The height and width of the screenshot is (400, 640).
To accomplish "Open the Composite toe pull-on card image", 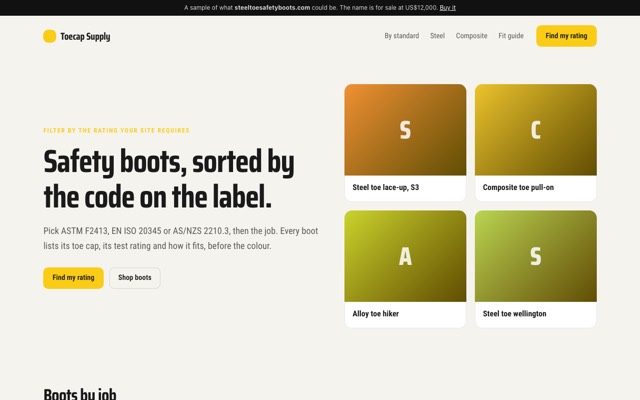I will [x=536, y=130].
